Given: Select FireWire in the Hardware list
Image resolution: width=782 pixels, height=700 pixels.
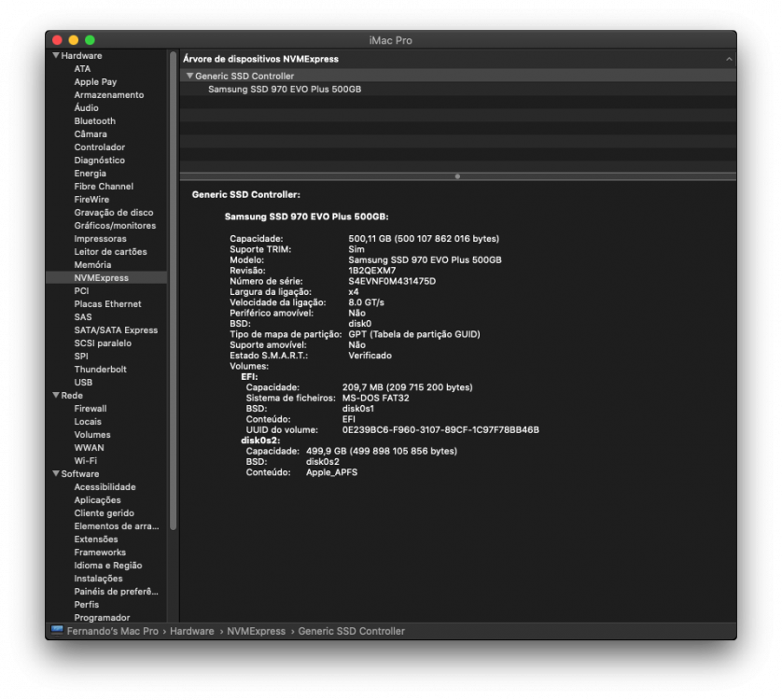Looking at the screenshot, I should point(91,199).
